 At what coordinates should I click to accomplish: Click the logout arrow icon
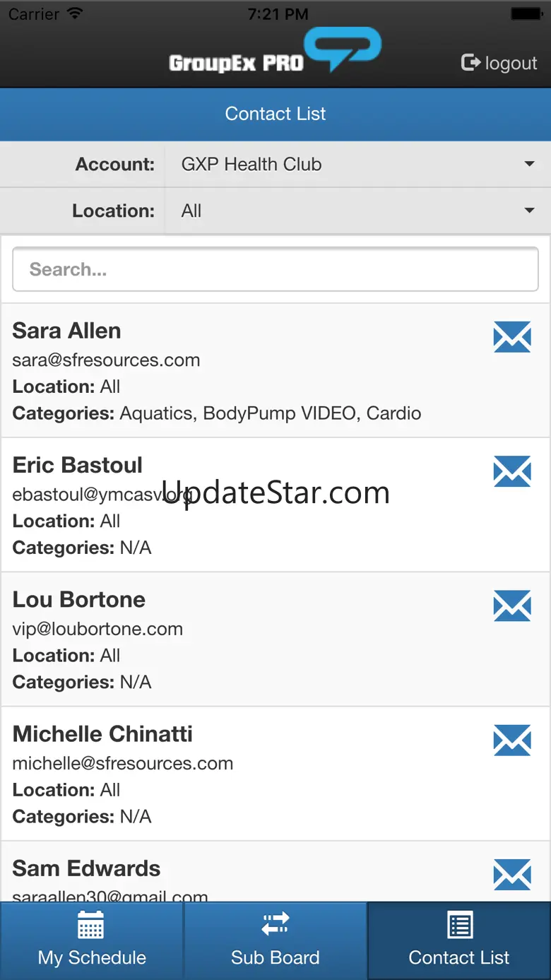pyautogui.click(x=470, y=63)
